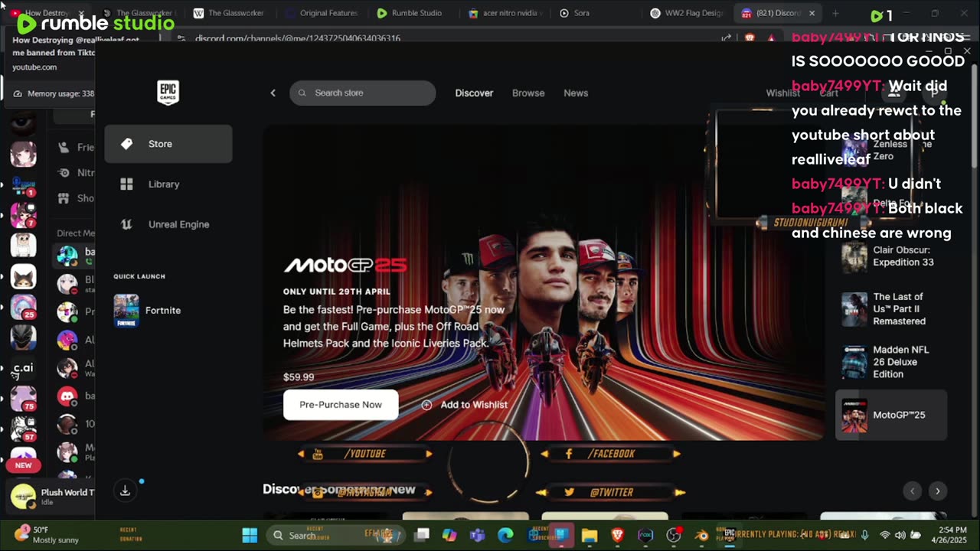This screenshot has height=551, width=980.
Task: Open the server with the 75 badge
Action: [23, 399]
